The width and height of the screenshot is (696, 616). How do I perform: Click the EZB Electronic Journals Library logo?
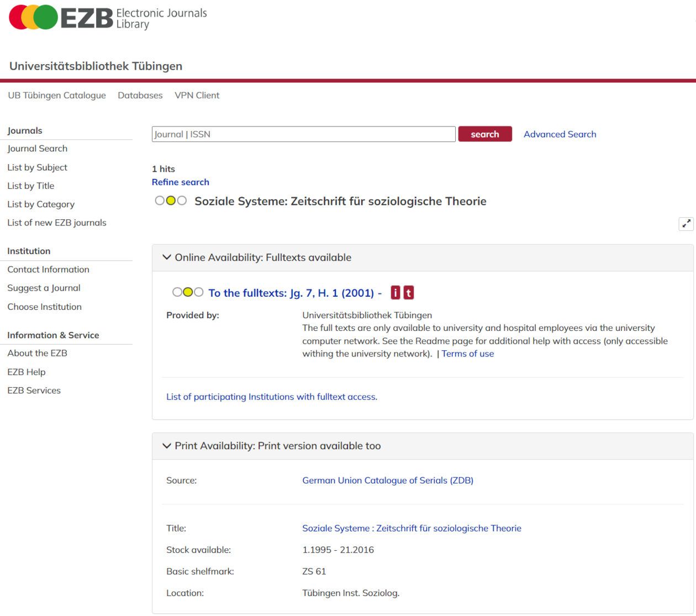[108, 18]
